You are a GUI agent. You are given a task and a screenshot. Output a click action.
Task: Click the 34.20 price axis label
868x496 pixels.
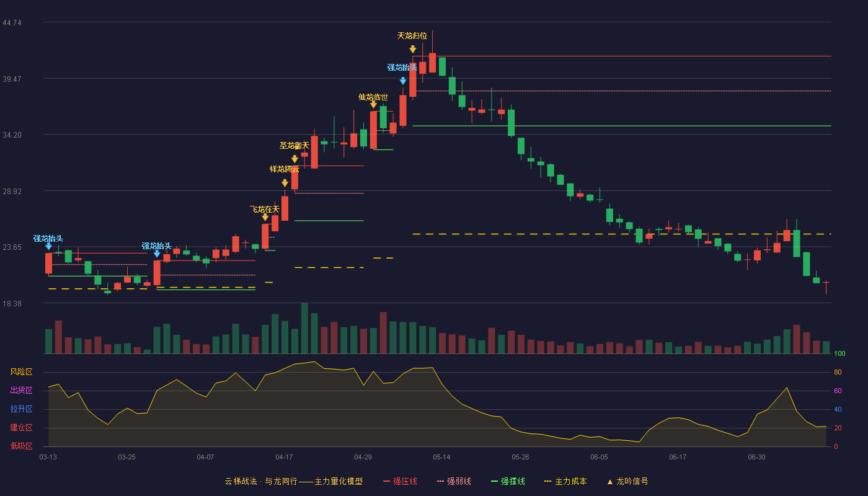12,135
